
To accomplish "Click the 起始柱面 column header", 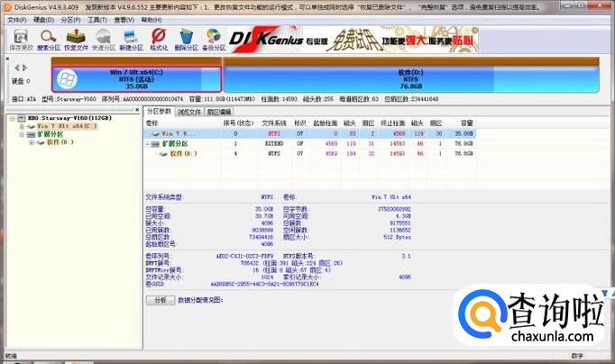I will (326, 123).
